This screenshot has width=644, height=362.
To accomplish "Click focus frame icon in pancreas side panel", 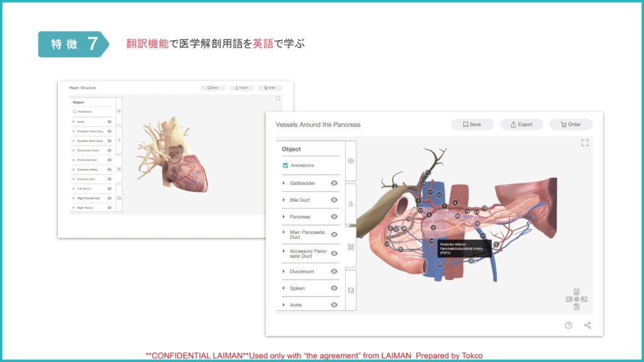I will (x=351, y=247).
